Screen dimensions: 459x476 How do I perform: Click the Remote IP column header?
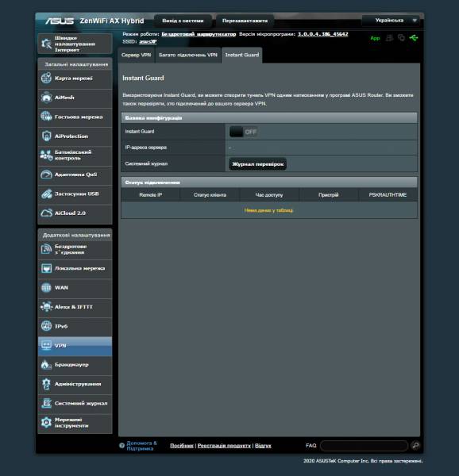(151, 195)
